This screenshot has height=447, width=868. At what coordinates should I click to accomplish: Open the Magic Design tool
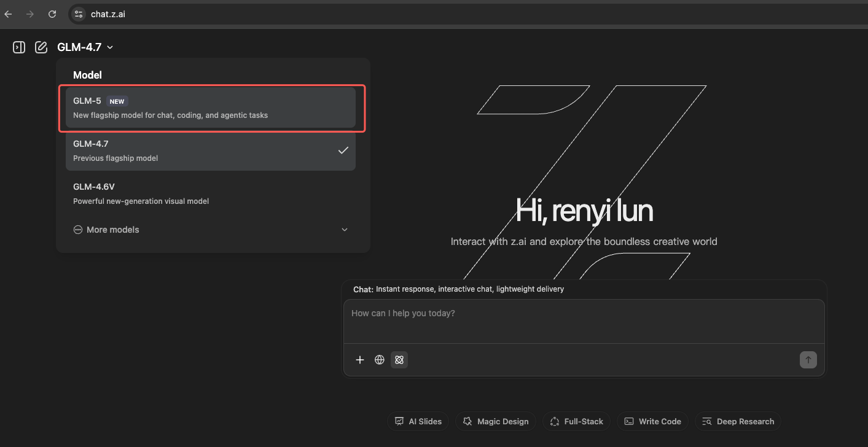point(496,421)
